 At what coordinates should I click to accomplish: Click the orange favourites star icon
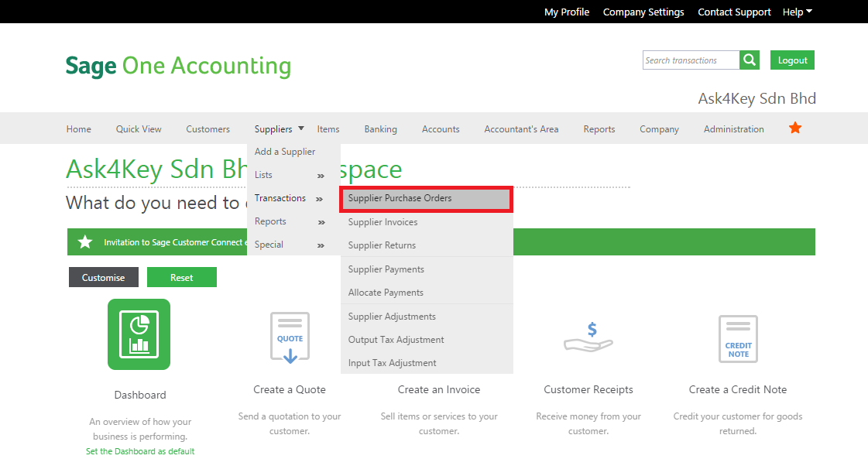point(795,128)
